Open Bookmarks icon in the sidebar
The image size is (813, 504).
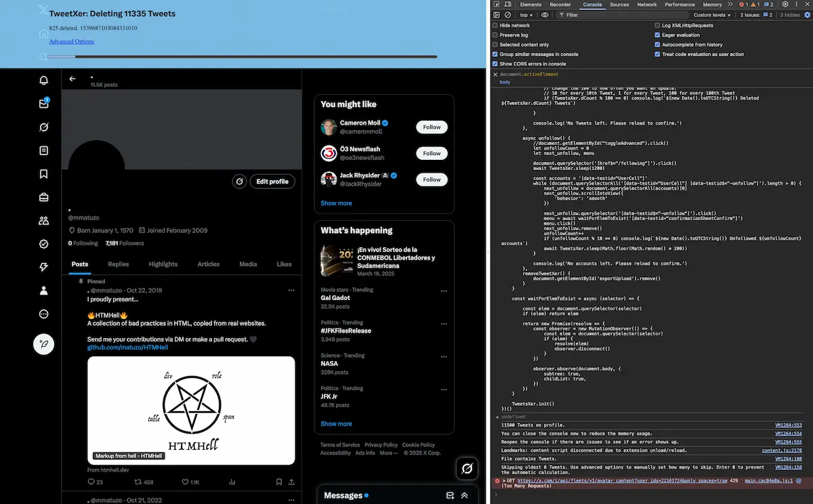(x=44, y=174)
